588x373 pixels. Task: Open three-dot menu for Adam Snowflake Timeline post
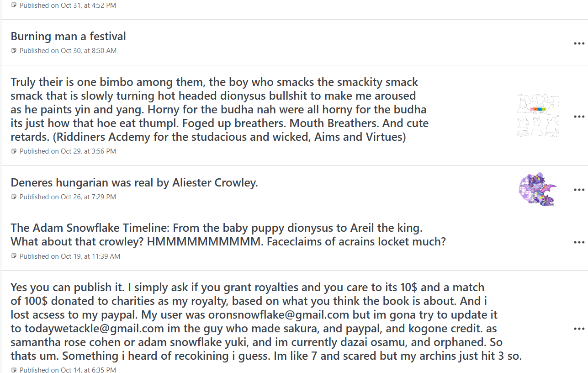point(579,242)
